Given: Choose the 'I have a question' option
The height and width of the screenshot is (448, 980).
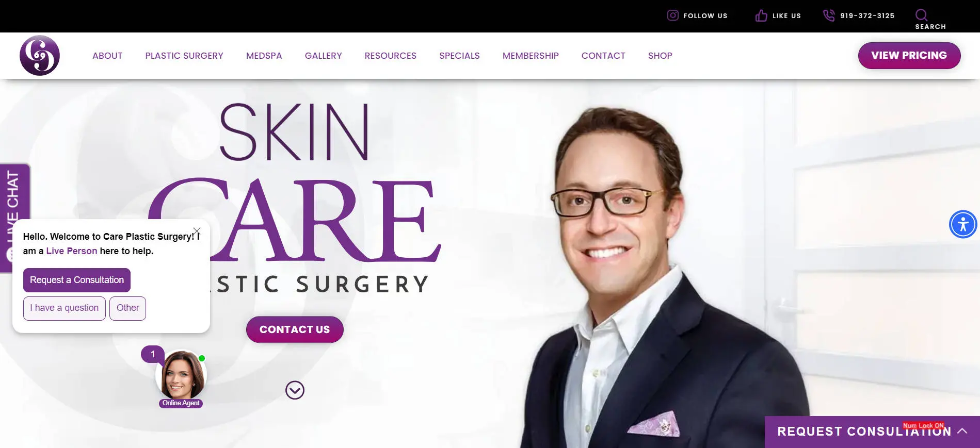Looking at the screenshot, I should tap(65, 308).
